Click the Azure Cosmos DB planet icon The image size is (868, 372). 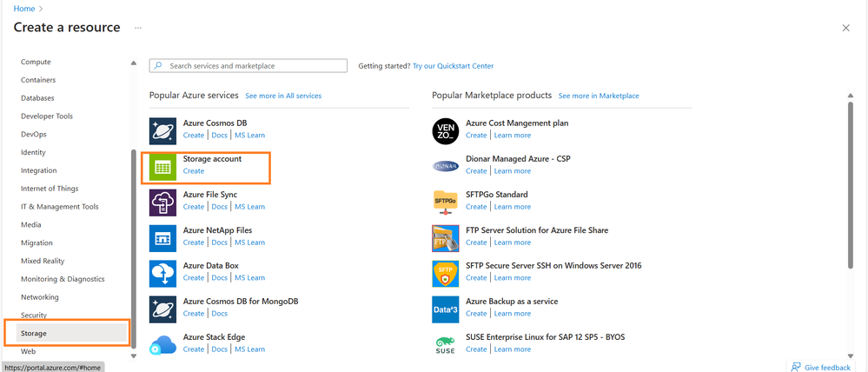162,131
